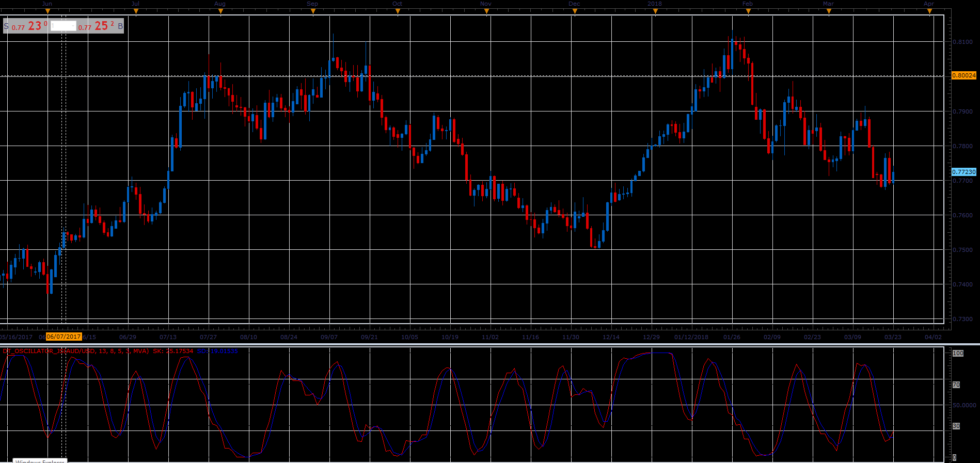Viewport: 980px width, 463px height.
Task: Click the 01/12/2018 date axis label
Action: pos(691,337)
